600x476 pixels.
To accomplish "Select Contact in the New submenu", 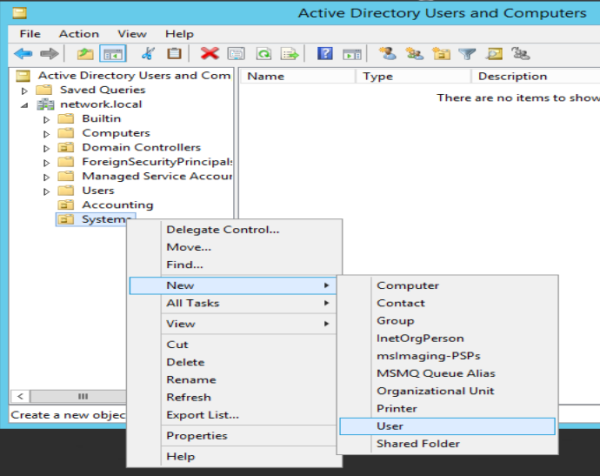I will 447,303.
